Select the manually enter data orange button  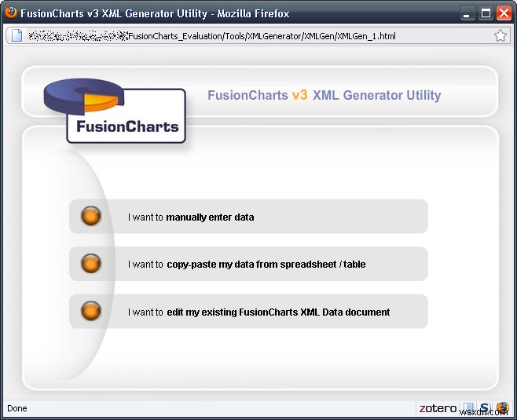(91, 216)
